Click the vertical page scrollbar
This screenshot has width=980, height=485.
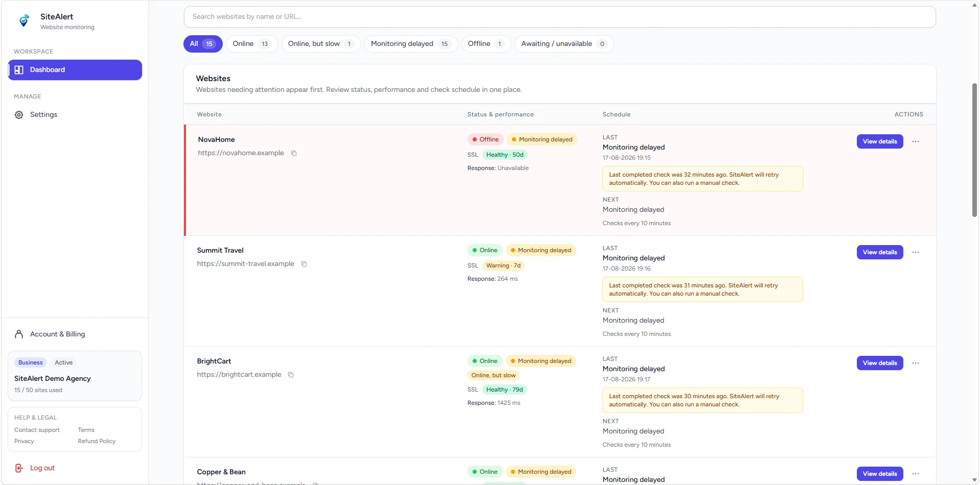tap(974, 151)
